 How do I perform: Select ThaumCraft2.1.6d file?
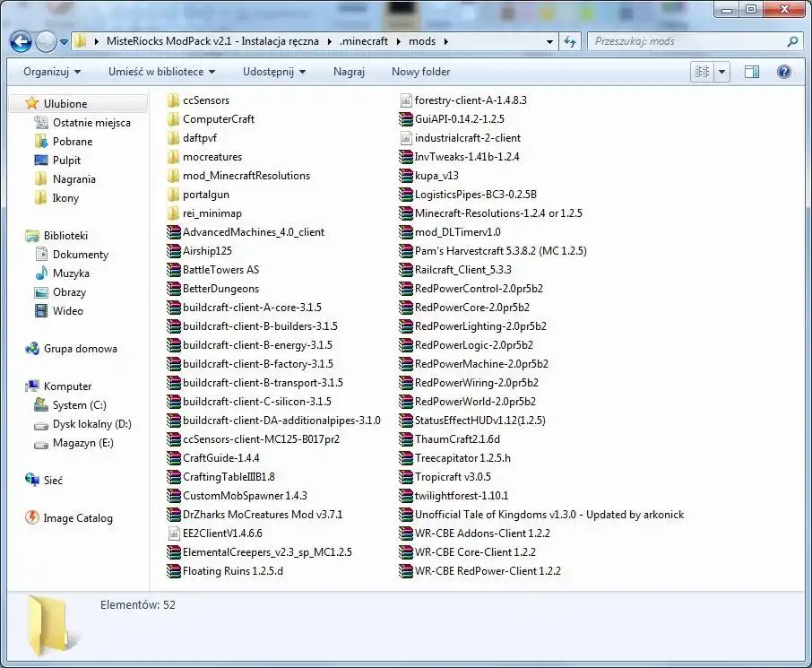(457, 439)
